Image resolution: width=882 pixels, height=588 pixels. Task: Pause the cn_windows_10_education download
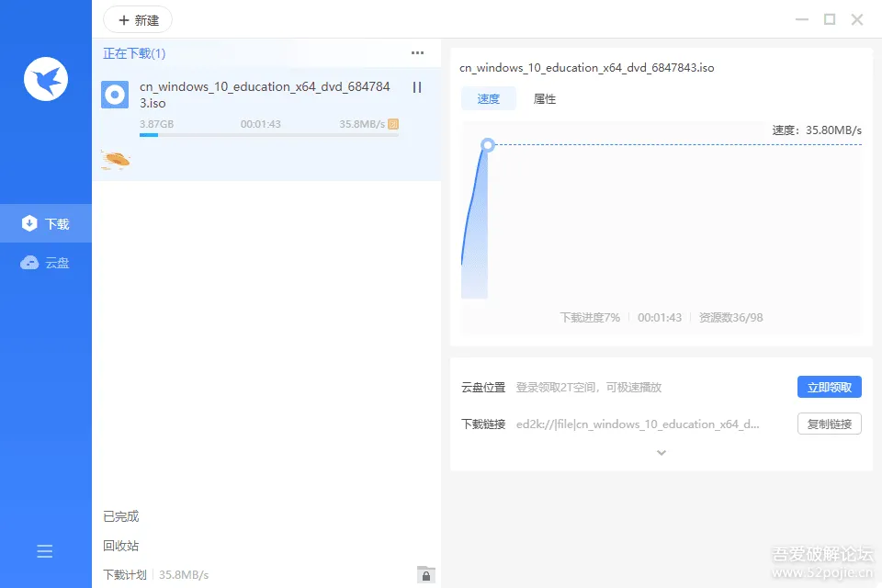click(x=417, y=87)
